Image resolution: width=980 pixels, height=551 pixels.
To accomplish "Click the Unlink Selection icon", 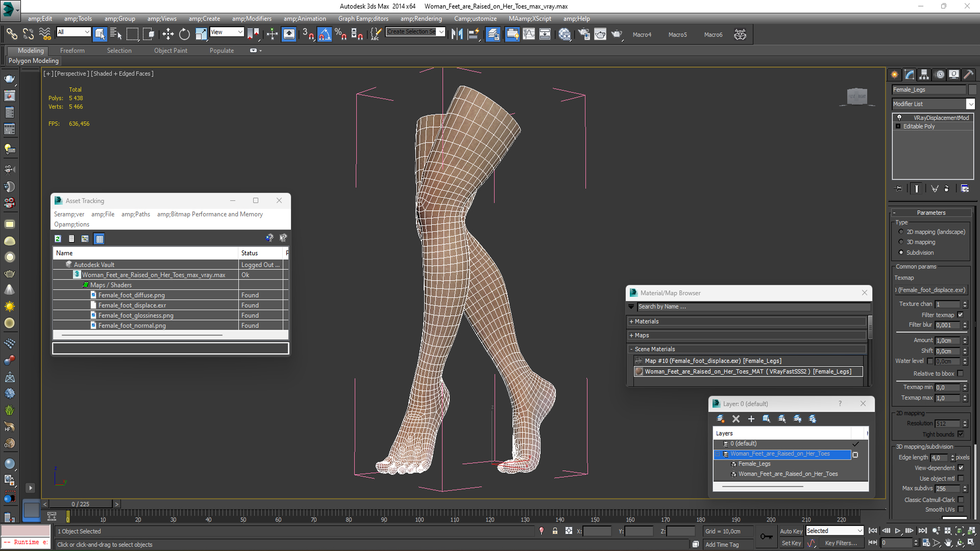I will click(x=28, y=34).
